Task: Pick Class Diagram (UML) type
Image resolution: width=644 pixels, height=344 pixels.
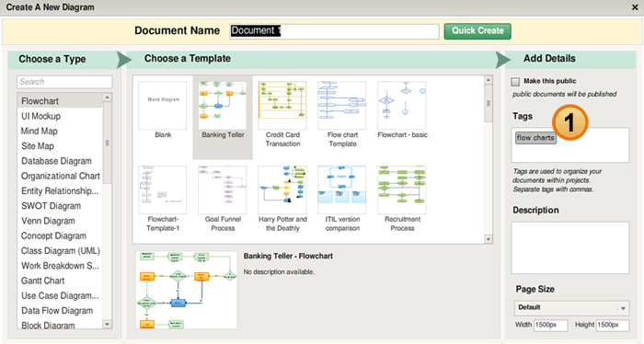Action: tap(60, 251)
